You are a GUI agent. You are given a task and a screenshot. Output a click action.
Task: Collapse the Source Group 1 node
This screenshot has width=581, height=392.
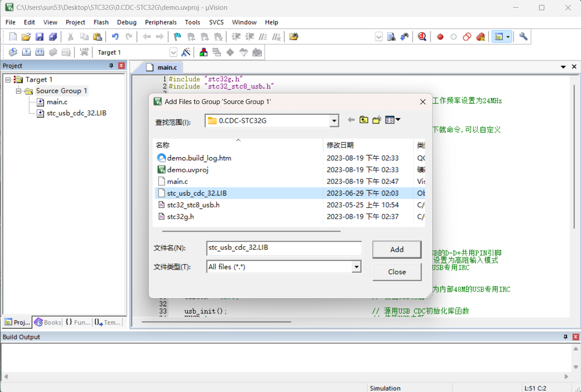[x=19, y=91]
